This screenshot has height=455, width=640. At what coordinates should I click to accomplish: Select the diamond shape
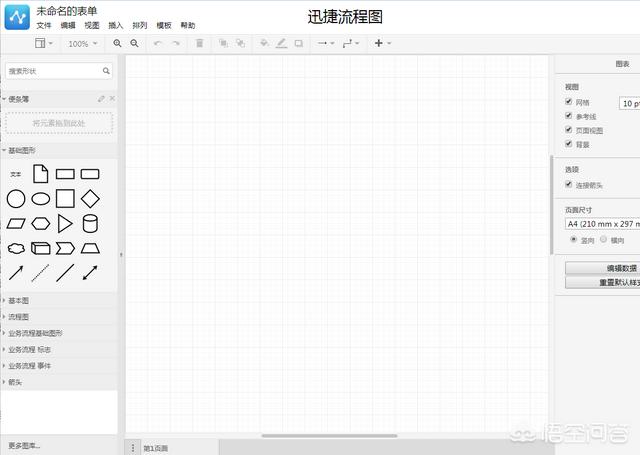(x=90, y=199)
